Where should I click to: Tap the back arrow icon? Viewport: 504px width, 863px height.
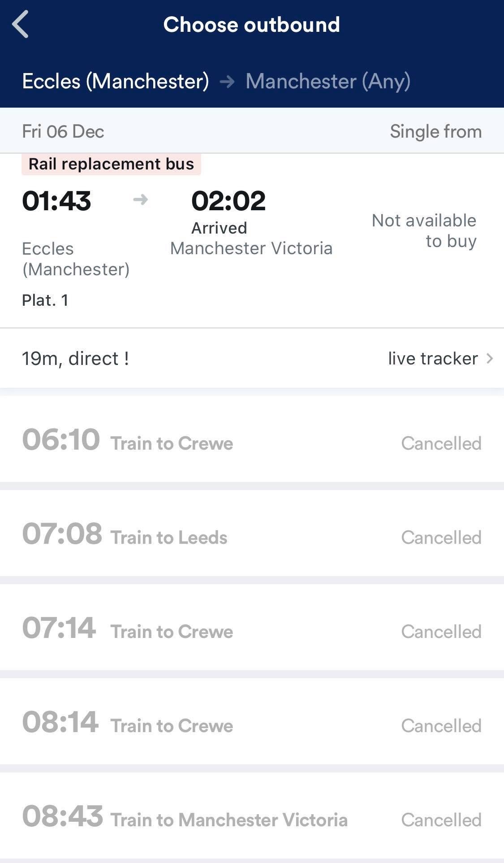click(21, 24)
